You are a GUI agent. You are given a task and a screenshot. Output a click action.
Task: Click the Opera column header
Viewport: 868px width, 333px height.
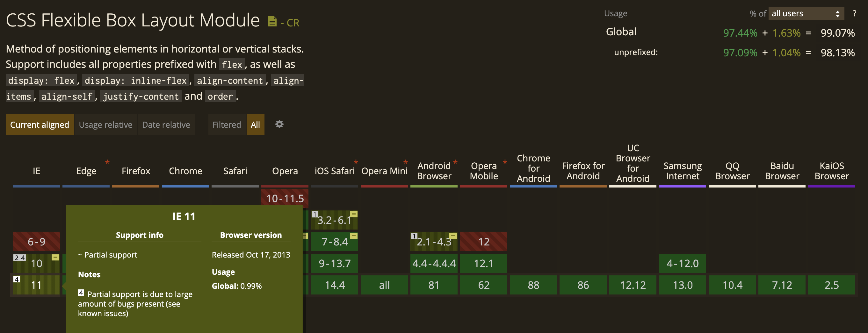285,171
